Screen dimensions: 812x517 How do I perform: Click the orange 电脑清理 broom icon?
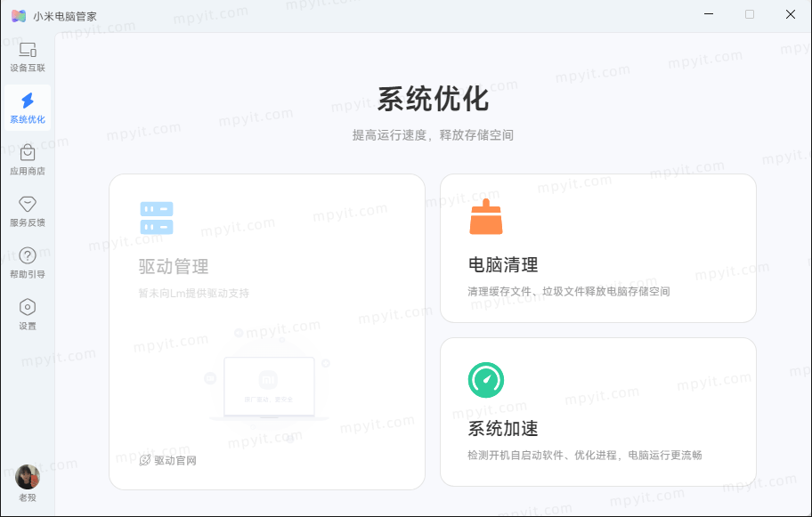click(486, 216)
